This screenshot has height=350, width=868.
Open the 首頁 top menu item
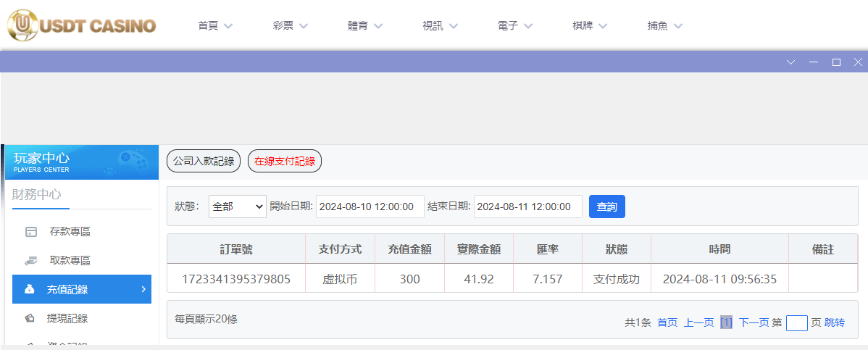click(215, 26)
